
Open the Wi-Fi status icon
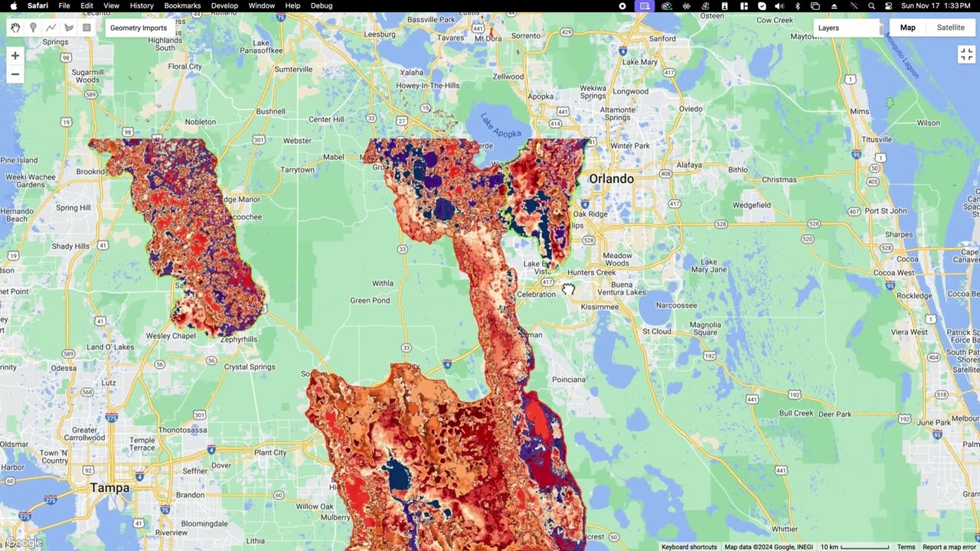tap(853, 5)
